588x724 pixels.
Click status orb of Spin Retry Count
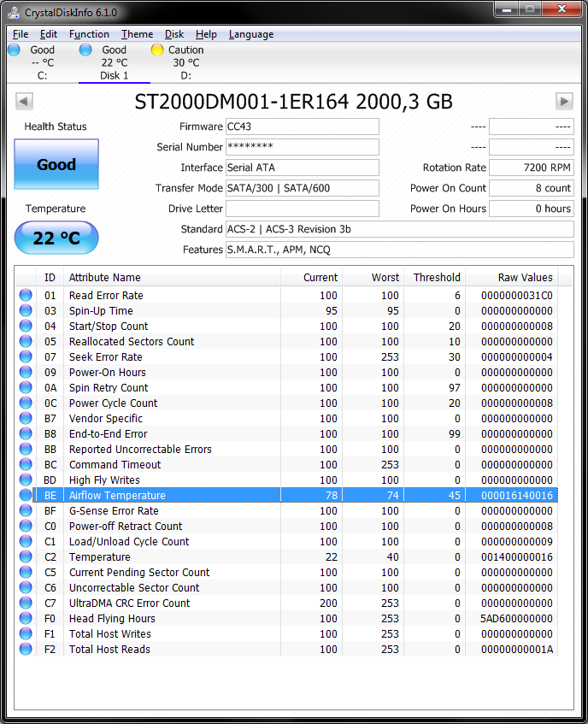click(x=26, y=387)
